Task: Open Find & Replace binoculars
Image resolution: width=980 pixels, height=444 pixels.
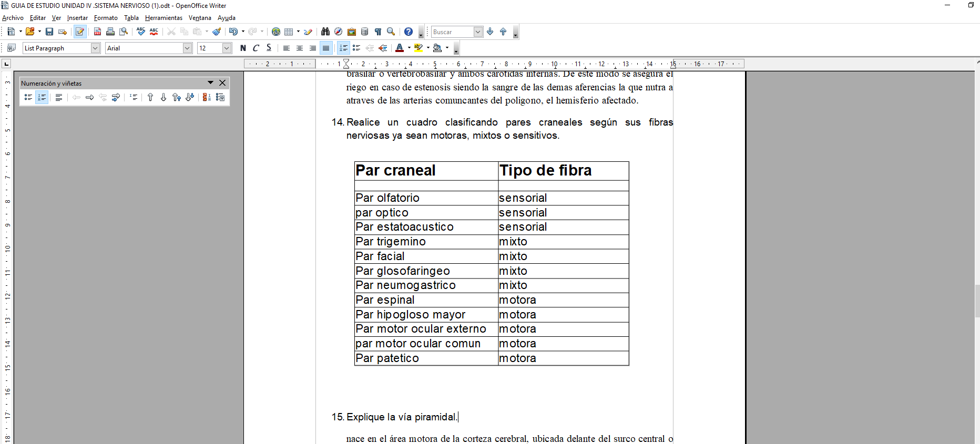Action: 325,32
